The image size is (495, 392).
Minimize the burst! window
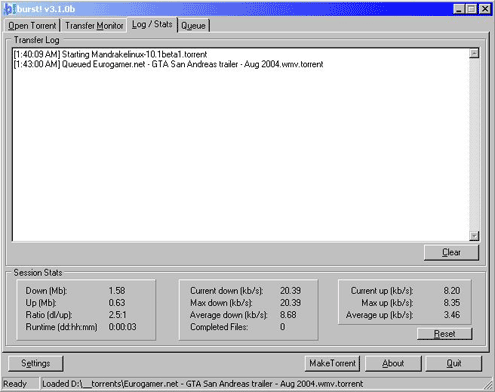coord(459,9)
